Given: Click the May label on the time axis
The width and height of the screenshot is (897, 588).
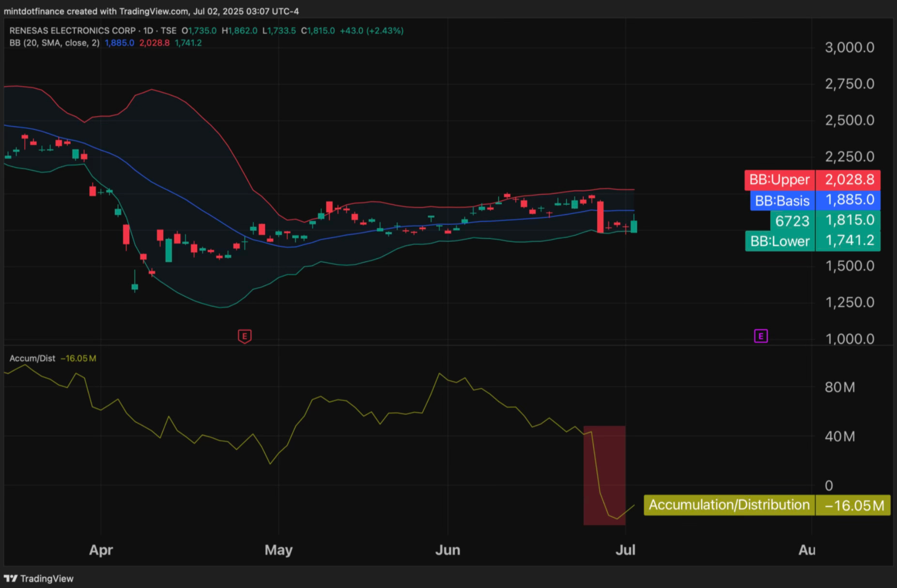Looking at the screenshot, I should (x=278, y=550).
